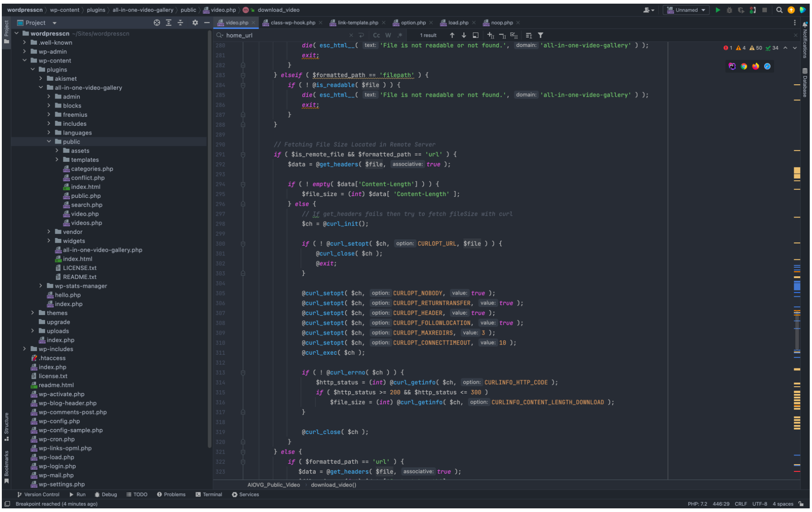Viewport: 812px width, 512px height.
Task: Open Search Everywhere magnifier icon
Action: (779, 10)
